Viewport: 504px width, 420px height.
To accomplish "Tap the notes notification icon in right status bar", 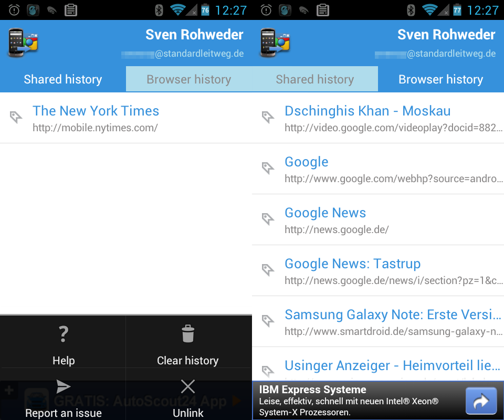I will tap(323, 10).
